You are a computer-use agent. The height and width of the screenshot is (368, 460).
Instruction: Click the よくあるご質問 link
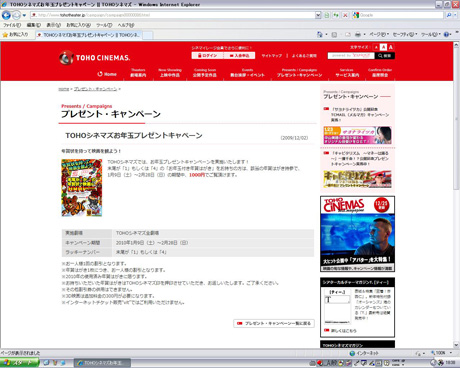point(304,56)
